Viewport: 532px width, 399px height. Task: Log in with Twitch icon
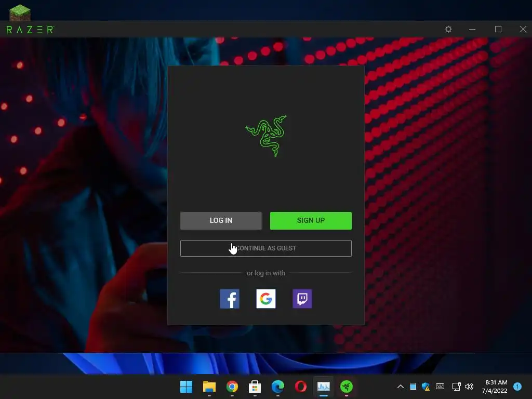pyautogui.click(x=302, y=299)
